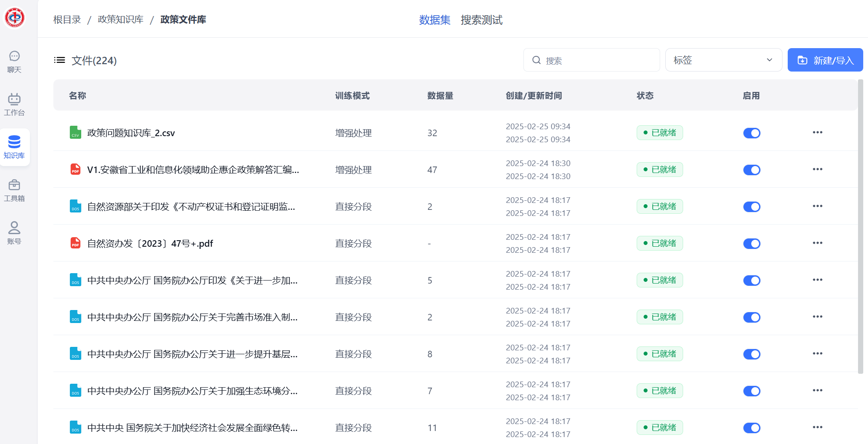Image resolution: width=868 pixels, height=444 pixels.
Task: Open the 聊天 chat sidebar icon
Action: pos(14,62)
